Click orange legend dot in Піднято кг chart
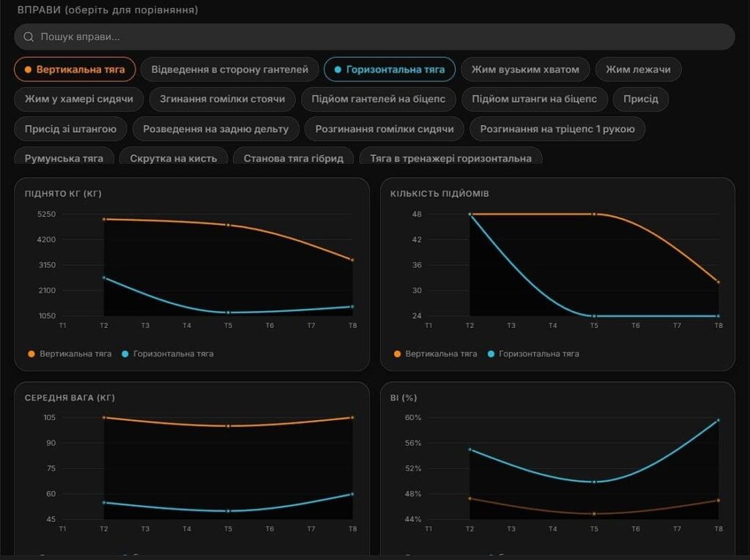The height and width of the screenshot is (560, 750). 31,354
